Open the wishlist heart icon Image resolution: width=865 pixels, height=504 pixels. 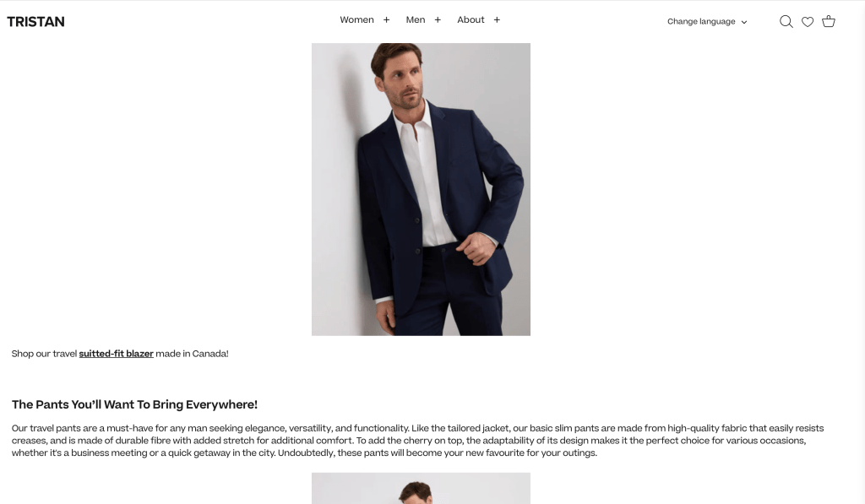pos(808,21)
